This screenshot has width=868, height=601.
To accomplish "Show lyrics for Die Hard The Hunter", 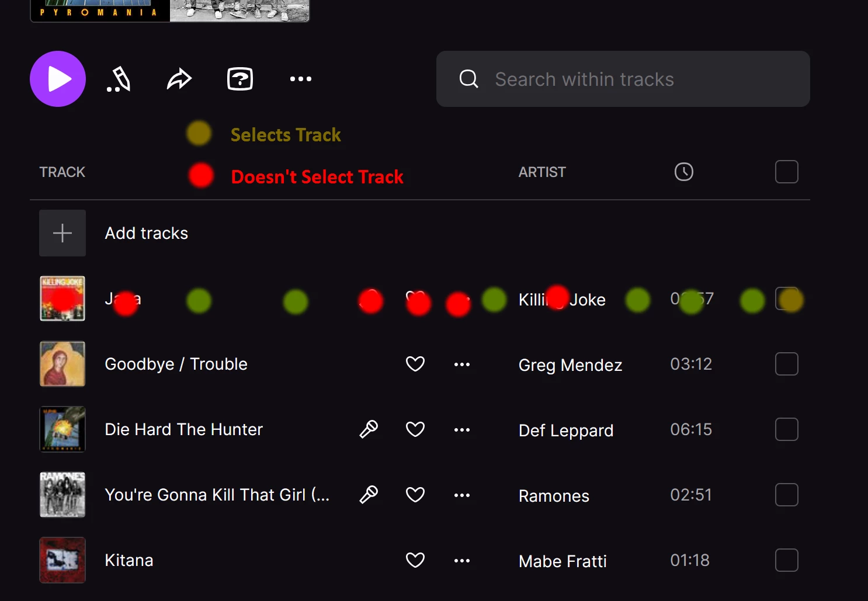I will tap(369, 429).
